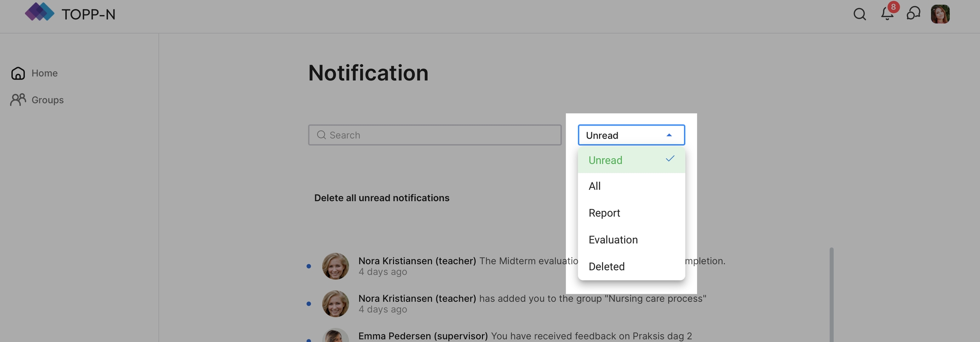The width and height of the screenshot is (980, 342).
Task: Open the user profile avatar menu
Action: click(940, 14)
